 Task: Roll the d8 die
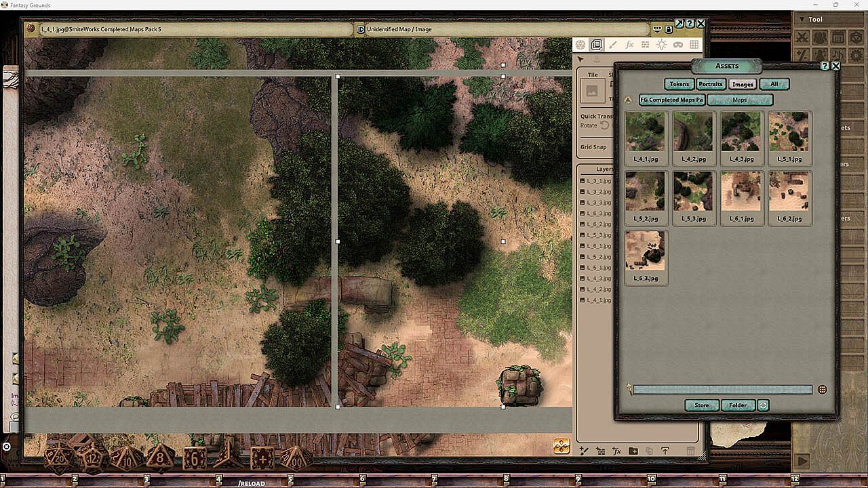[160, 459]
